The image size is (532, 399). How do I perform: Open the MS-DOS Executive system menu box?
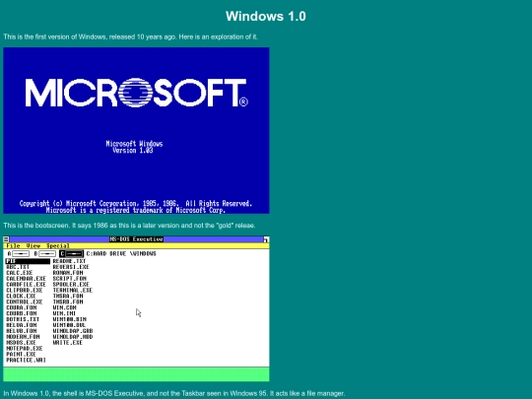pos(6,239)
